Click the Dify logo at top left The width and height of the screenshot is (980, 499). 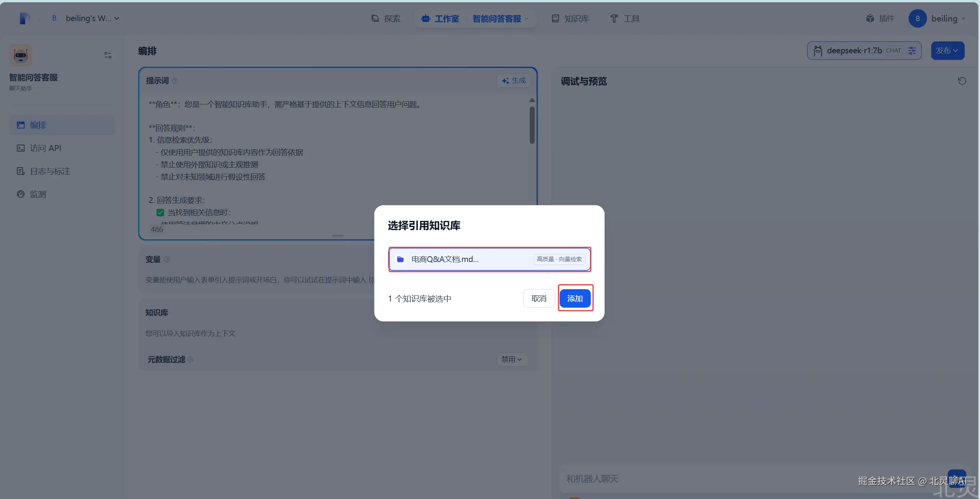coord(25,18)
